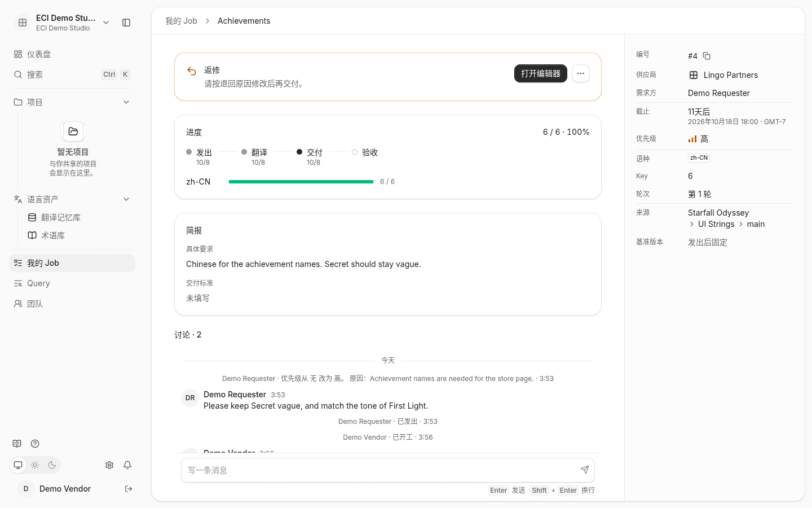Click the DR avatar in discussion
The width and height of the screenshot is (812, 508).
point(190,398)
